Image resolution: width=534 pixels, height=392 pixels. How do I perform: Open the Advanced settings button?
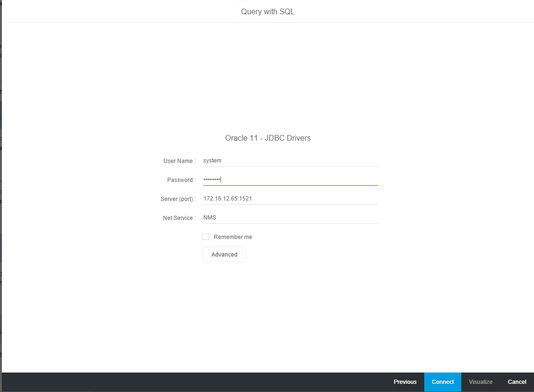point(224,254)
